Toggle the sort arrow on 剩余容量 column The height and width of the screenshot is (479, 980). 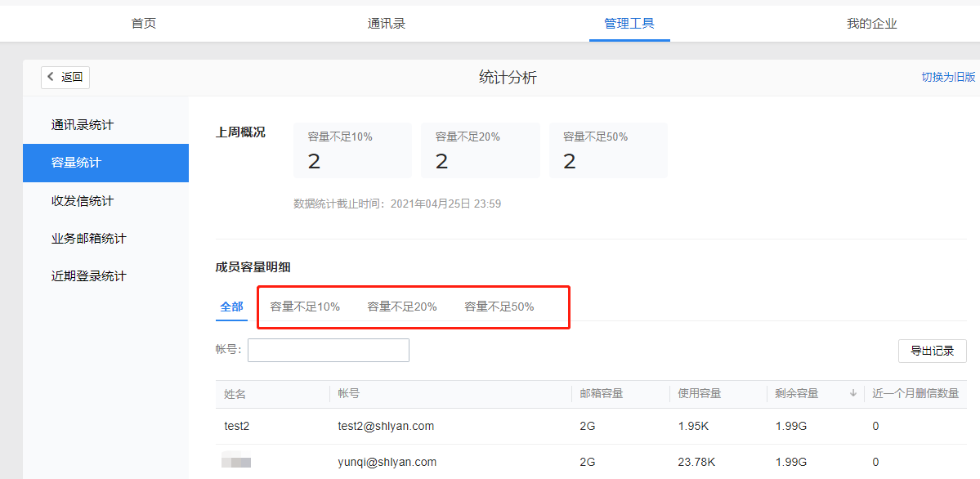(852, 393)
